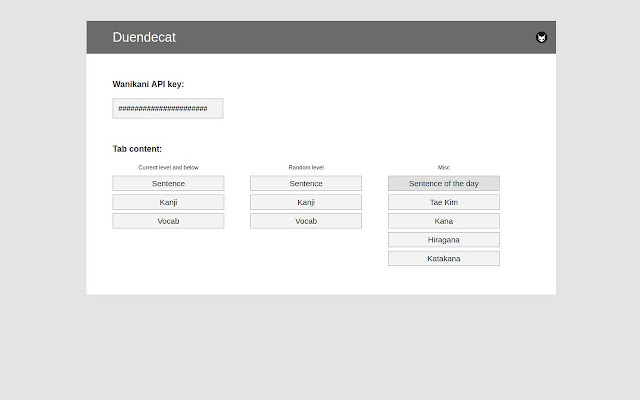Click 'Random level' column label
640x400 pixels.
pos(306,167)
